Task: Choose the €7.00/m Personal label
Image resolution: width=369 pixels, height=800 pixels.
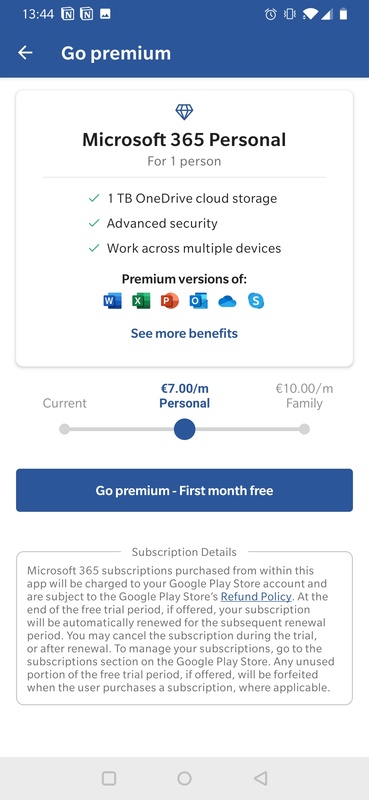Action: (x=184, y=396)
